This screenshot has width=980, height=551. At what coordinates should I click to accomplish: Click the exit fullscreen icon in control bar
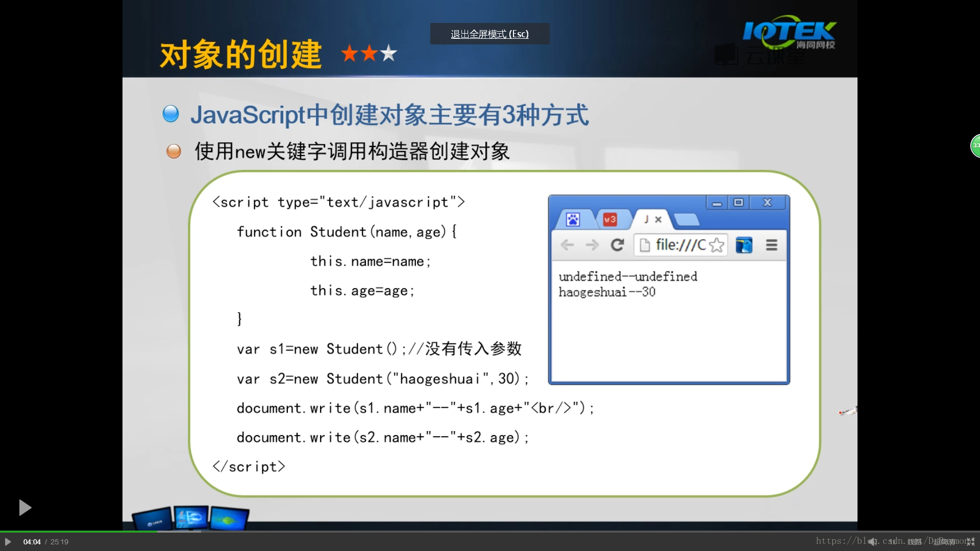(970, 542)
